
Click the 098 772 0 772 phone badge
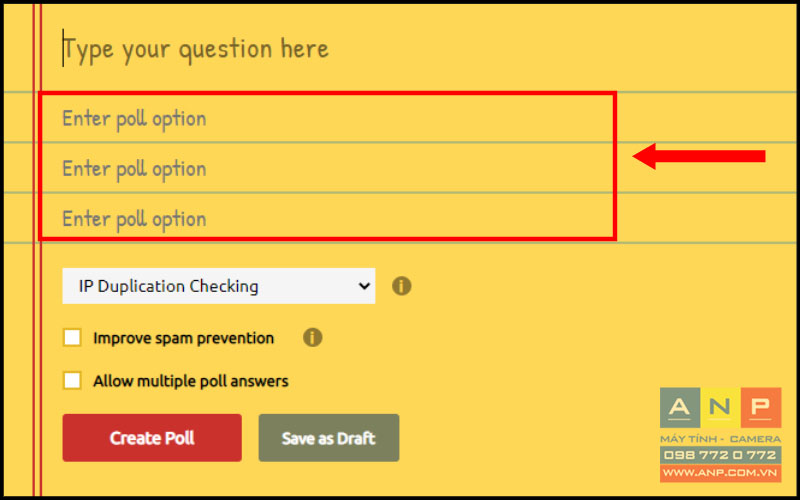(x=720, y=455)
